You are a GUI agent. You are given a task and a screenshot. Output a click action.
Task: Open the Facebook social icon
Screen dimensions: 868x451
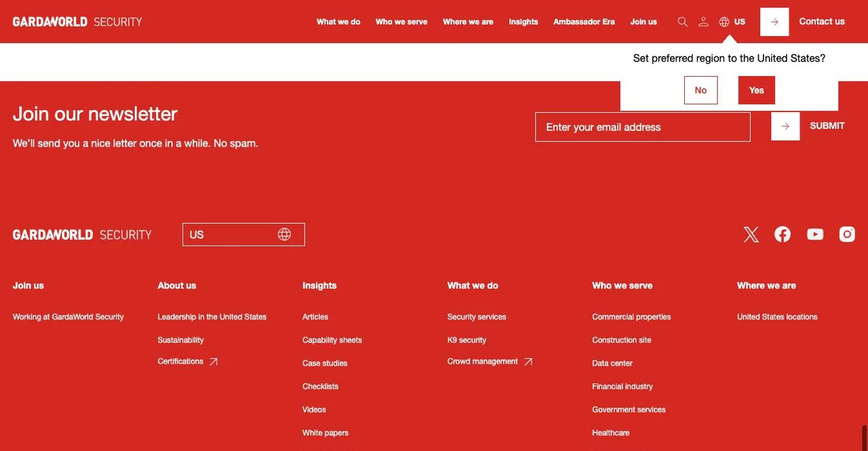point(783,235)
